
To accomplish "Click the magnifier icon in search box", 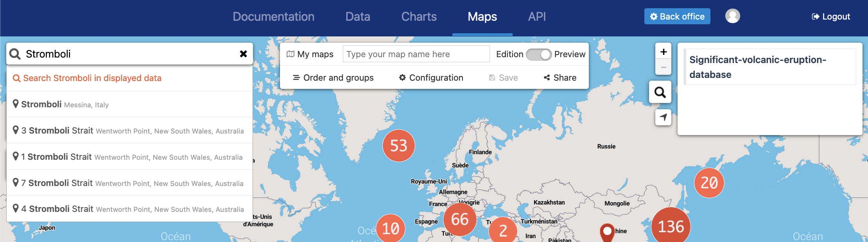I will (15, 54).
